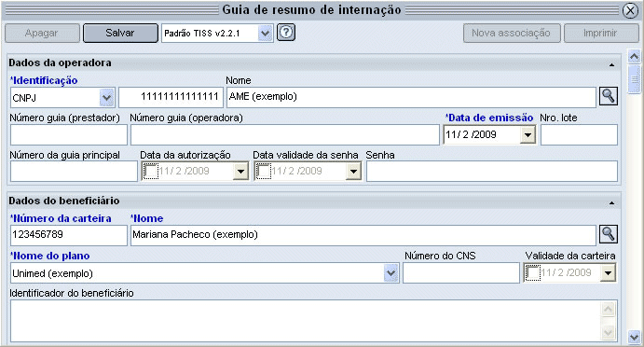Viewport: 644px width, 347px height.
Task: Click the 'Data de emissão' label
Action: point(489,118)
